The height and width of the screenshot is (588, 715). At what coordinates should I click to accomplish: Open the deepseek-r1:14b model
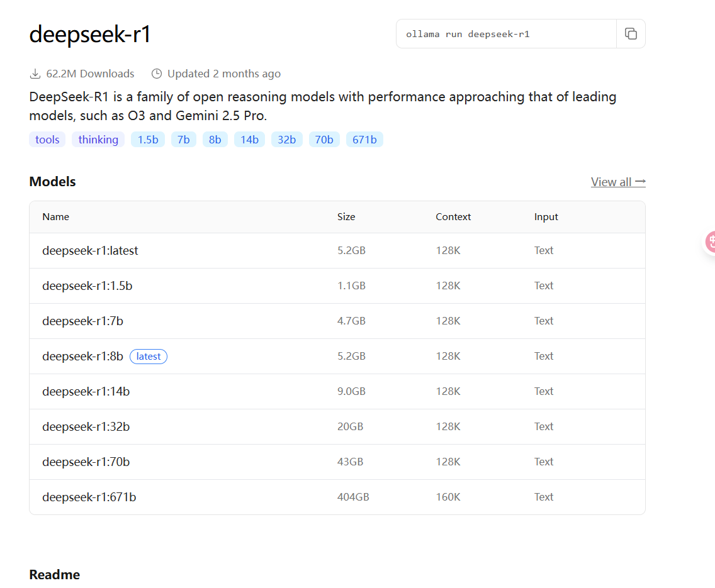(86, 391)
